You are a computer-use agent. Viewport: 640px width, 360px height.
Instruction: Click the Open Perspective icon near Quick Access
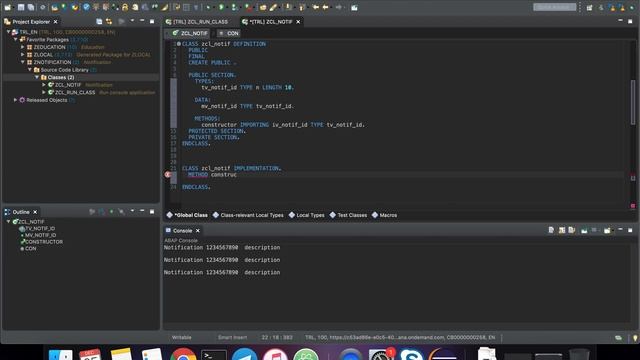[x=589, y=7]
